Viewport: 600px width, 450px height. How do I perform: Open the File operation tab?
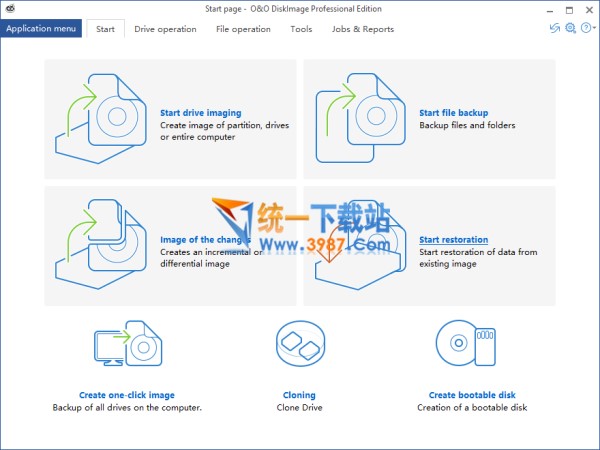(243, 29)
